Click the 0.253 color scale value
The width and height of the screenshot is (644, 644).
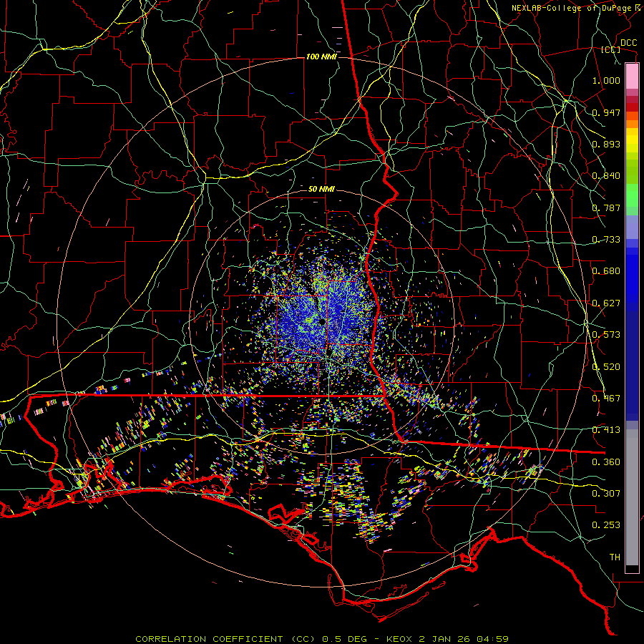click(x=606, y=525)
